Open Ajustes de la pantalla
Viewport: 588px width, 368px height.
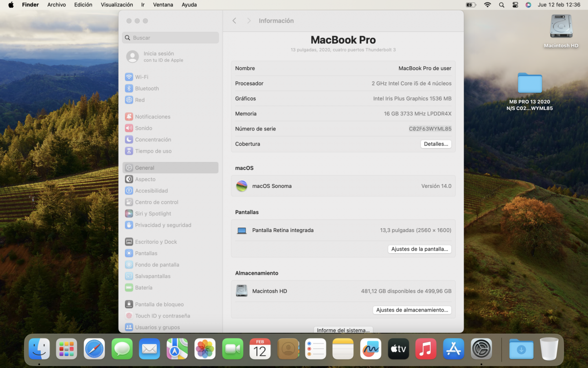point(419,249)
